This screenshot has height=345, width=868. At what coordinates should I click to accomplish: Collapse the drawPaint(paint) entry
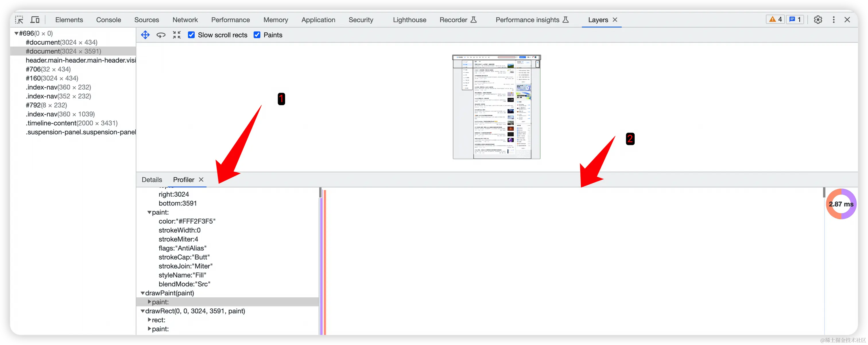143,293
